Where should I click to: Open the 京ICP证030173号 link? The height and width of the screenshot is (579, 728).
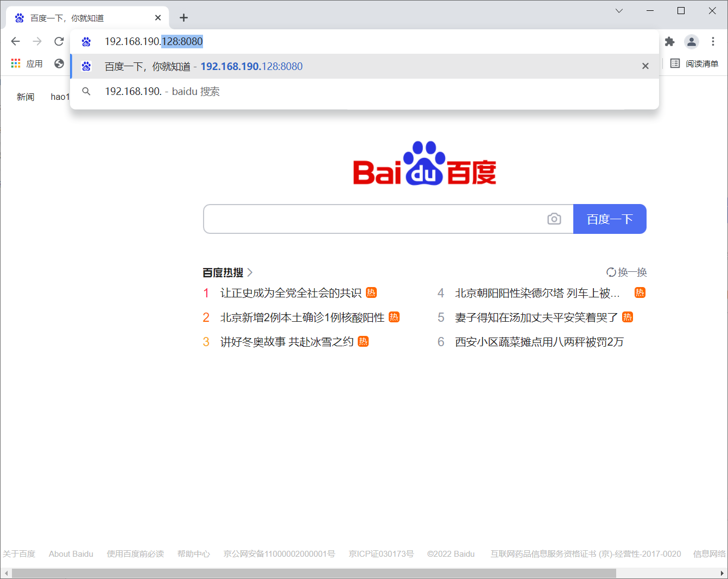[381, 553]
